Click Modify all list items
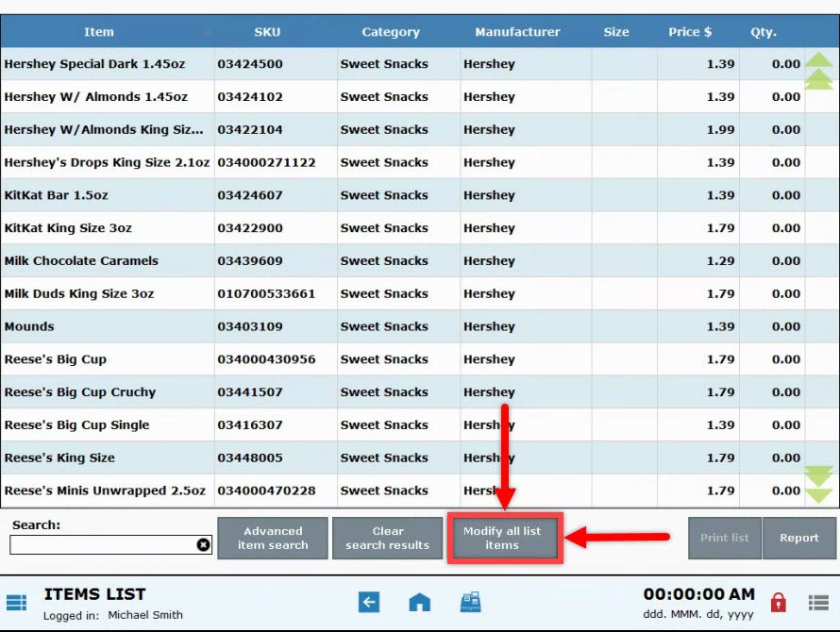The width and height of the screenshot is (840, 632). click(x=505, y=538)
